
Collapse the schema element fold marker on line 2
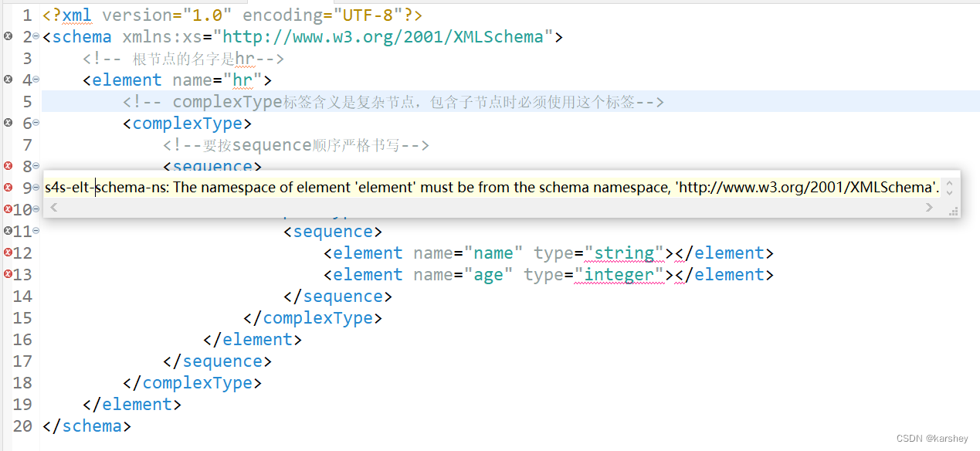click(x=36, y=36)
